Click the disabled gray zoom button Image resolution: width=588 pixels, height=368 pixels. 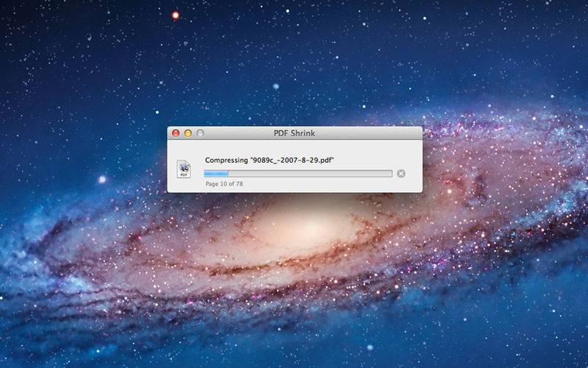pyautogui.click(x=200, y=133)
